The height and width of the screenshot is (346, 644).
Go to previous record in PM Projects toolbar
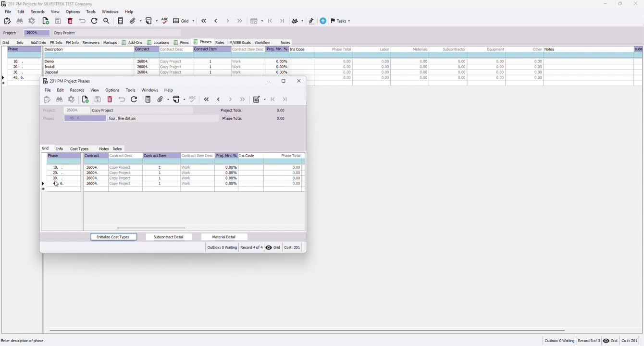(x=216, y=21)
